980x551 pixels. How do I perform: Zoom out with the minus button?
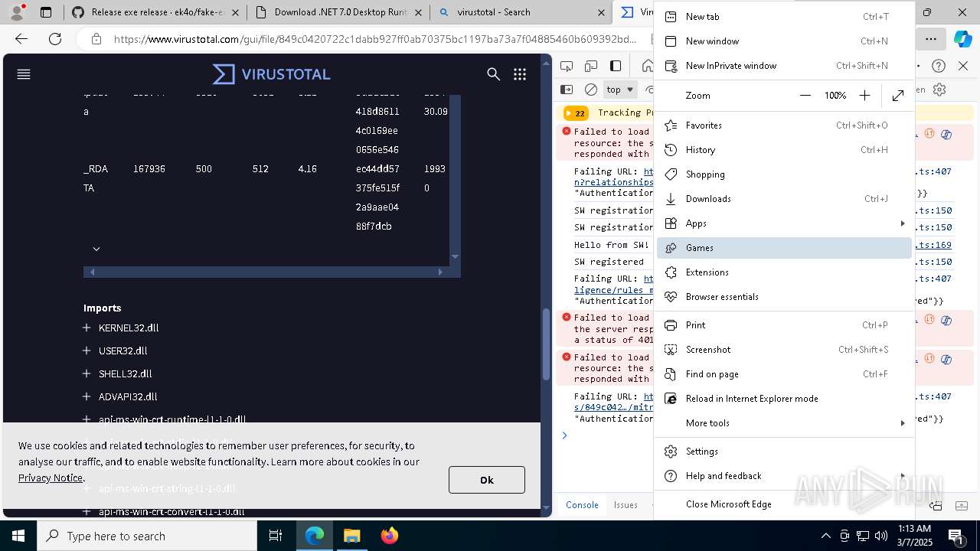805,96
